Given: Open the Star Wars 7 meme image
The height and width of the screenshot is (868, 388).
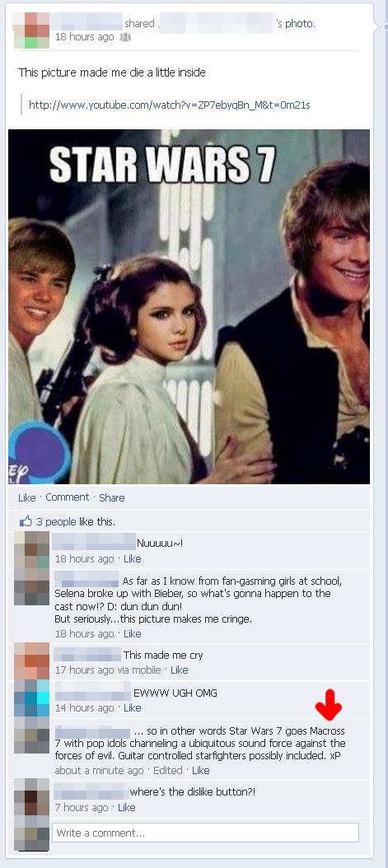Looking at the screenshot, I should (x=189, y=306).
